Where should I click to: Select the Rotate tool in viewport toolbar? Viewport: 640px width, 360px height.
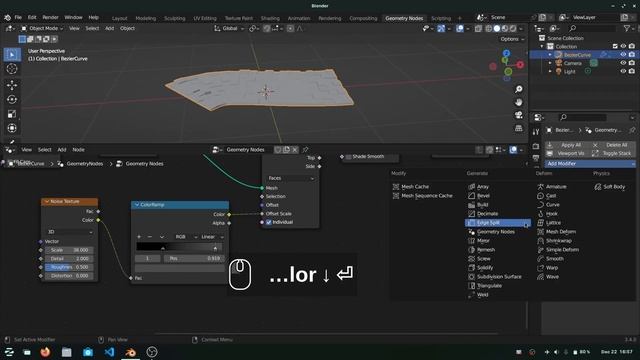pos(12,99)
